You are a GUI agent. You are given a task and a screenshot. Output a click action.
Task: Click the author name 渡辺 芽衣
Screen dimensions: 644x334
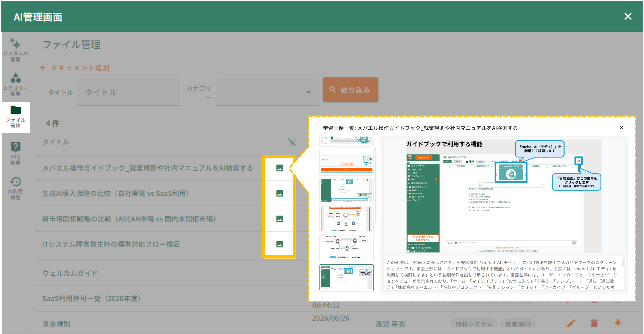pyautogui.click(x=390, y=324)
